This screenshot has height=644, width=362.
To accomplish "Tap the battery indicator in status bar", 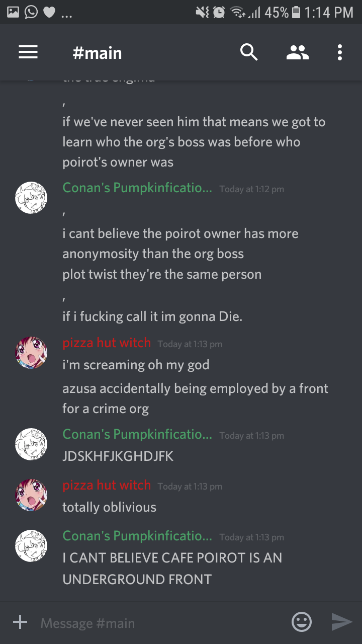I will click(296, 12).
